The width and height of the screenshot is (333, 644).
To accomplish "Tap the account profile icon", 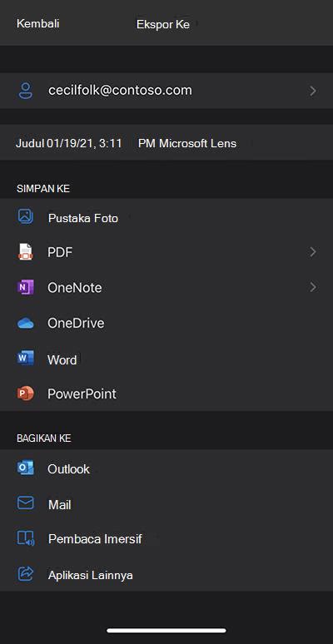I will click(26, 91).
